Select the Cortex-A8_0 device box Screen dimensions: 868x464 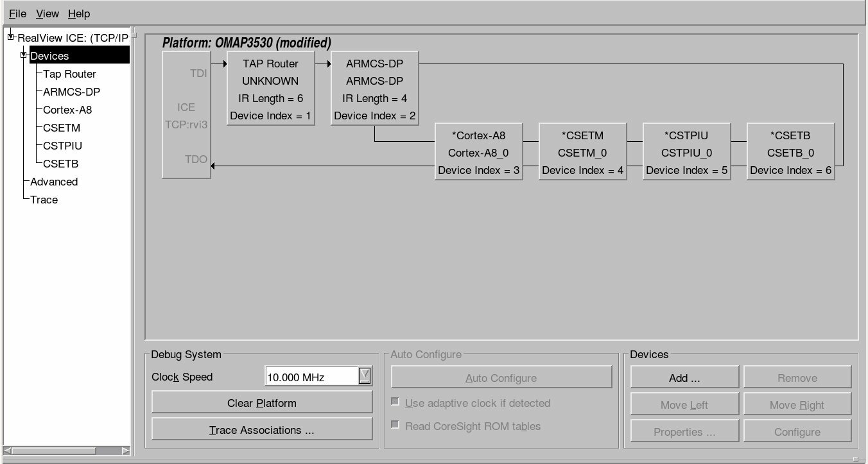[478, 152]
